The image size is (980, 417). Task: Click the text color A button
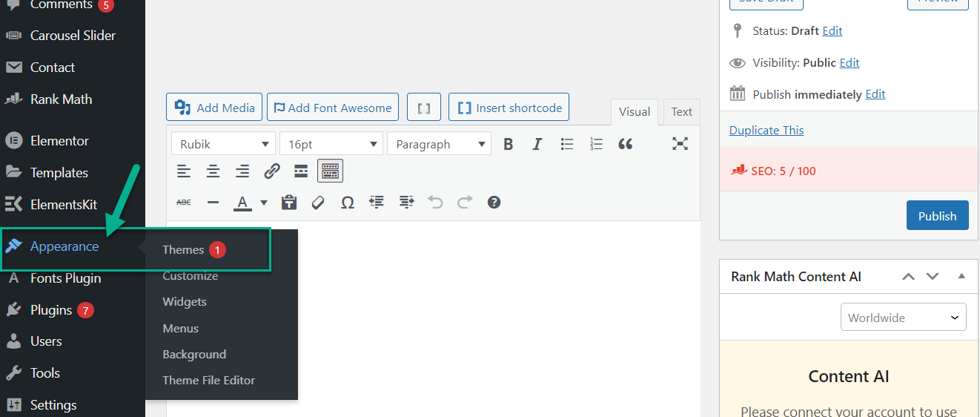pyautogui.click(x=242, y=202)
